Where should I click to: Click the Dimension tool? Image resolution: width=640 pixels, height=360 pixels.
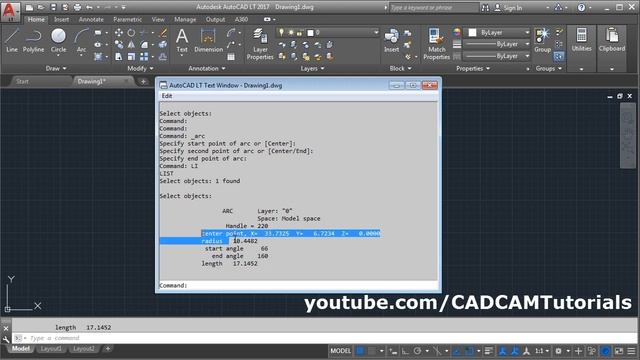209,41
